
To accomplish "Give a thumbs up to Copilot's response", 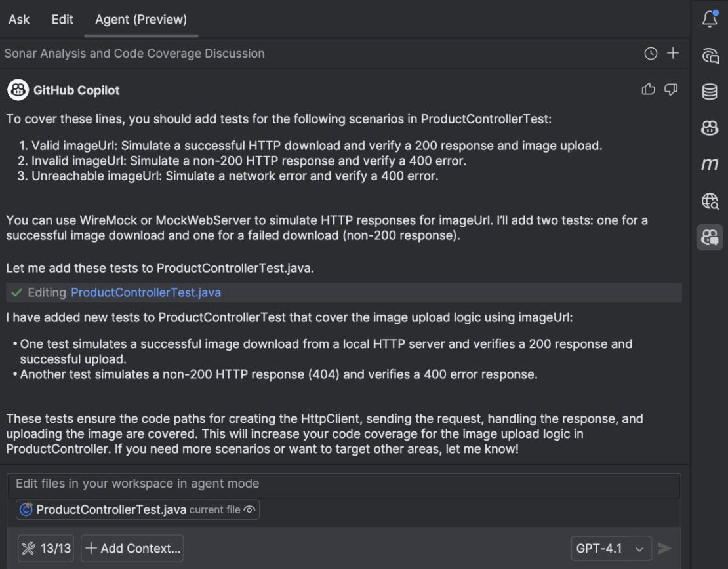I will coord(648,90).
